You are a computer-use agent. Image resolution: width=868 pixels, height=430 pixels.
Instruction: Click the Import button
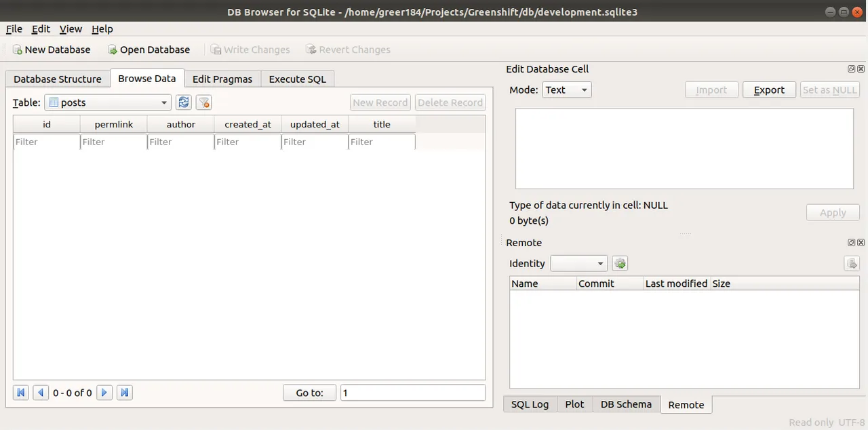(x=711, y=90)
